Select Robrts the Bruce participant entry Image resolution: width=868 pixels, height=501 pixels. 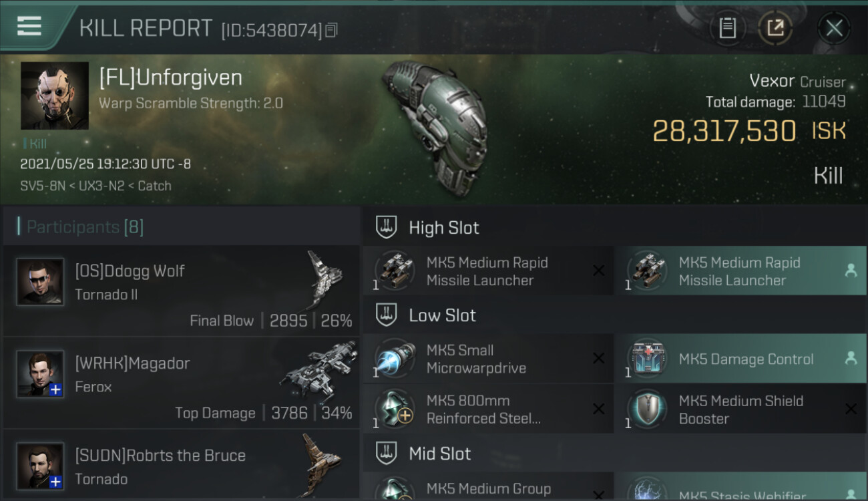tap(182, 466)
